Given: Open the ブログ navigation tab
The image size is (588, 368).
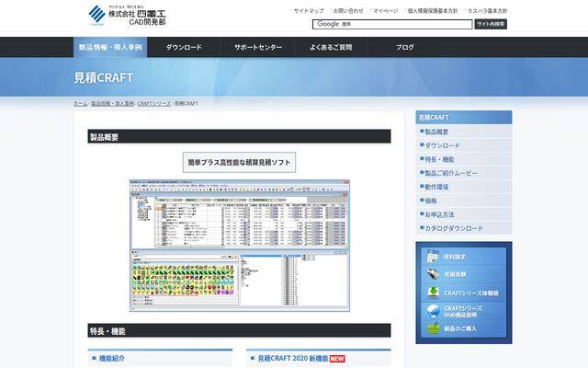Looking at the screenshot, I should click(405, 47).
